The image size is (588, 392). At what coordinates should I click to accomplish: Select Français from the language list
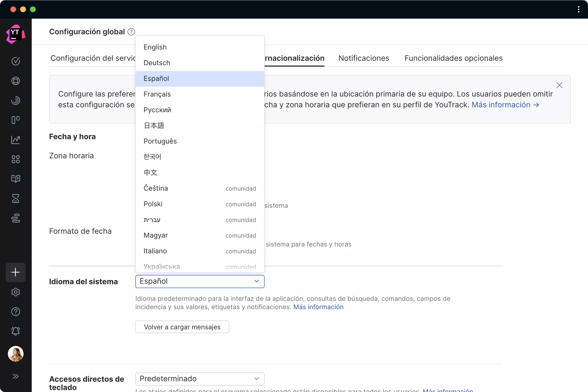(157, 94)
